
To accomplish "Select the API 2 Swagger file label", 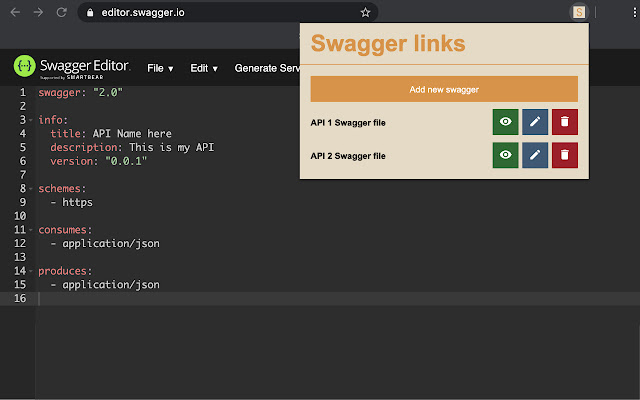I will 348,156.
